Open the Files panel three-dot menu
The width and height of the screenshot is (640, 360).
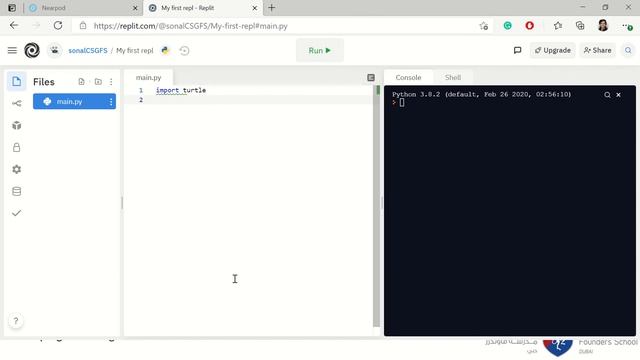[111, 82]
